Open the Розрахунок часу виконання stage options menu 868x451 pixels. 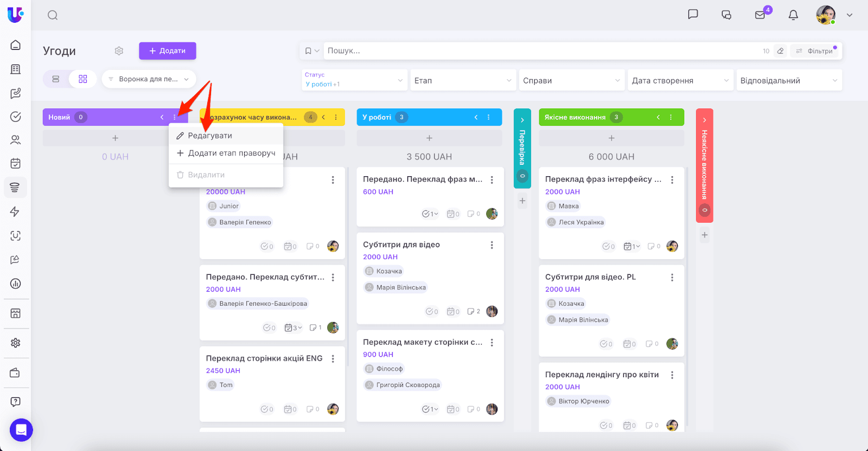336,117
